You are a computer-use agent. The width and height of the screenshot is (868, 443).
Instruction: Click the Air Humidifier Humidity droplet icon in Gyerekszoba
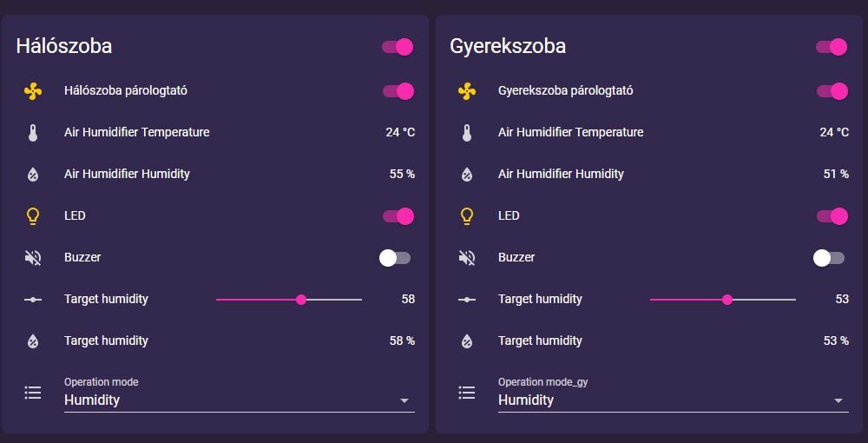(x=467, y=175)
